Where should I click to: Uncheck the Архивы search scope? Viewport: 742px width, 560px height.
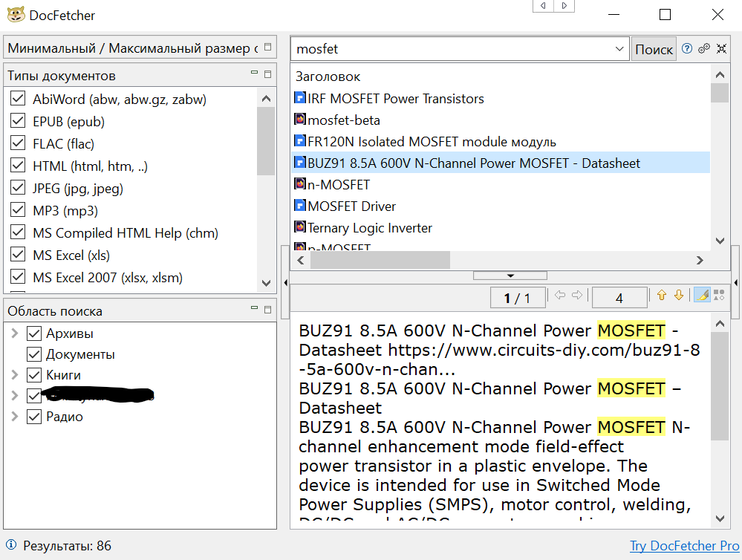(x=34, y=333)
